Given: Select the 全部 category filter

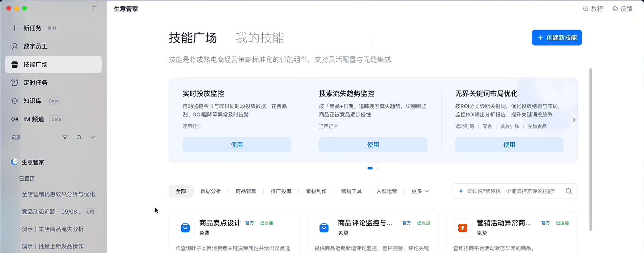Looking at the screenshot, I should pos(181,191).
